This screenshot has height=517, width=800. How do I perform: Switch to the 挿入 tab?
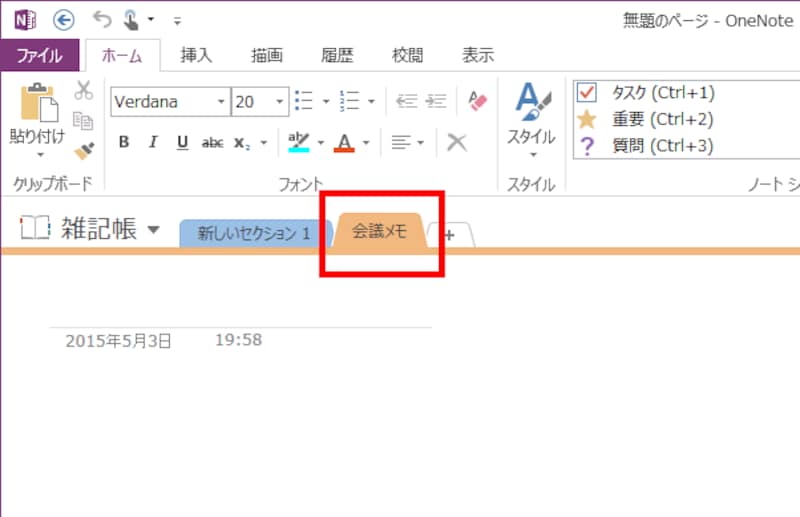[196, 55]
